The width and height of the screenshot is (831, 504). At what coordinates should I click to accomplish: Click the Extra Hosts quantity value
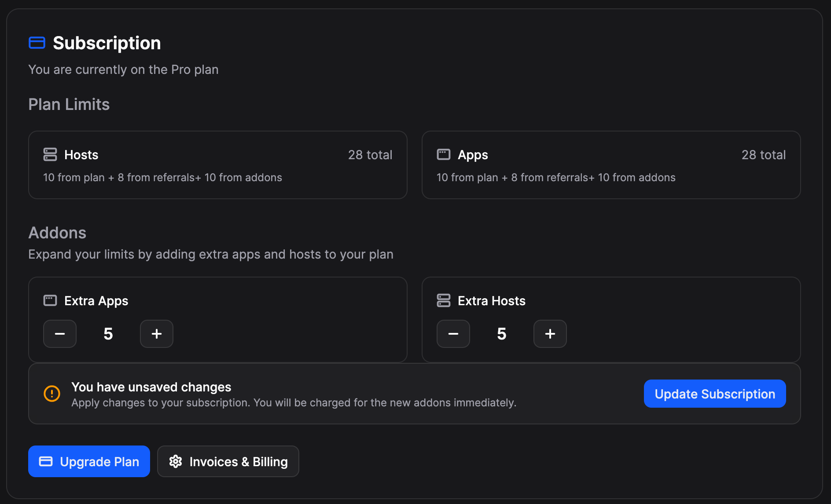click(502, 334)
